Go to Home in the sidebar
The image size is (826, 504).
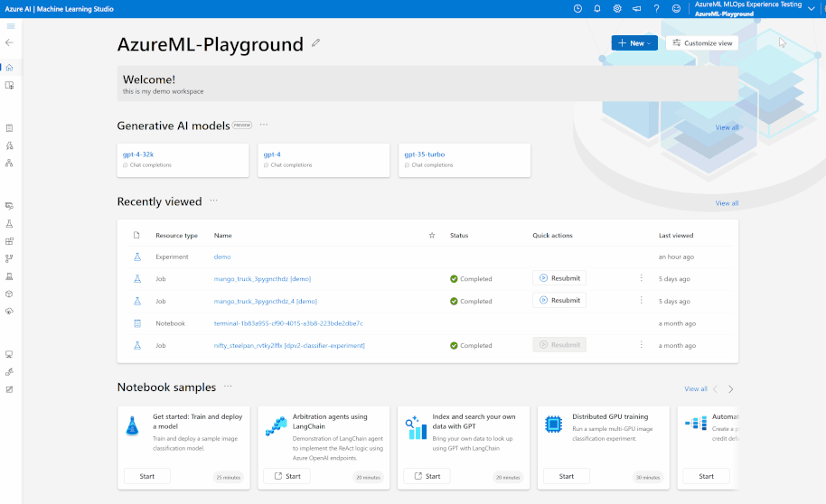tap(9, 68)
